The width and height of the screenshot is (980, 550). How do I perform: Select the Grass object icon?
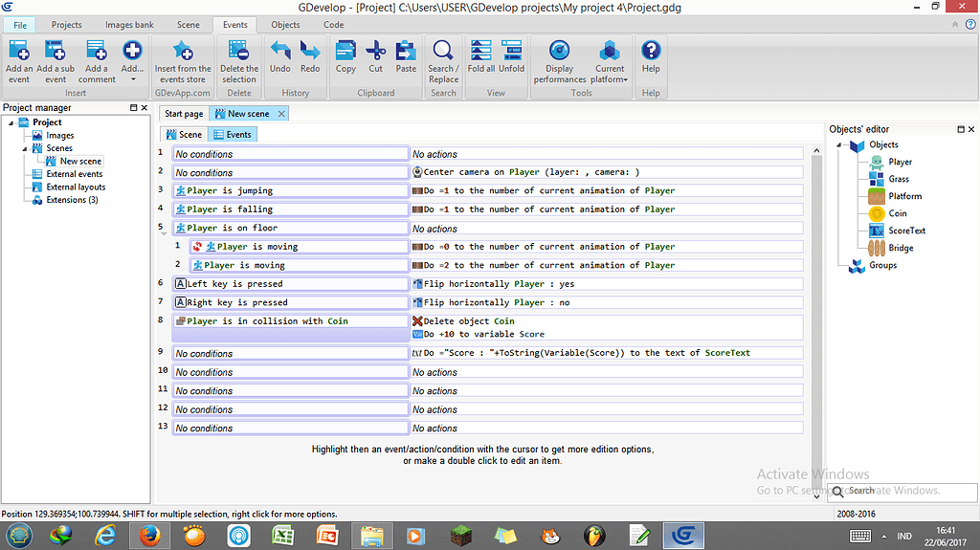tap(877, 179)
